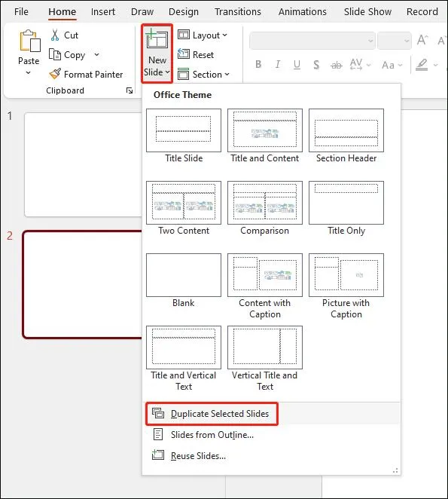Grab the layout gallery resize handle
Screen dimensions: 448x499
click(x=395, y=470)
